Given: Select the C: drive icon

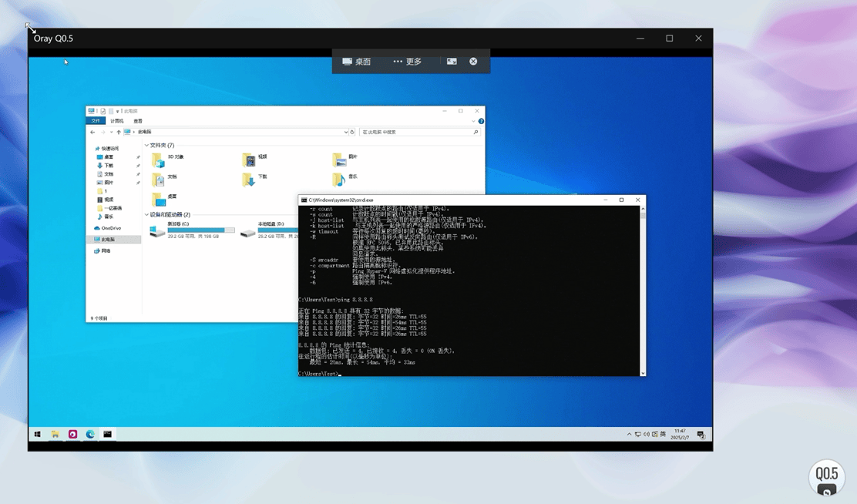Looking at the screenshot, I should (157, 232).
